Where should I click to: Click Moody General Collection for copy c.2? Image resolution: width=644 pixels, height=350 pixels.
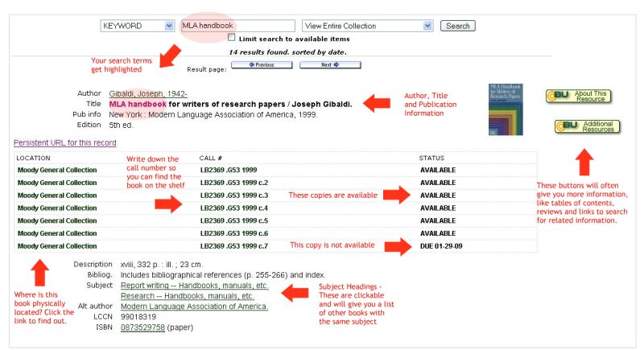click(x=57, y=183)
